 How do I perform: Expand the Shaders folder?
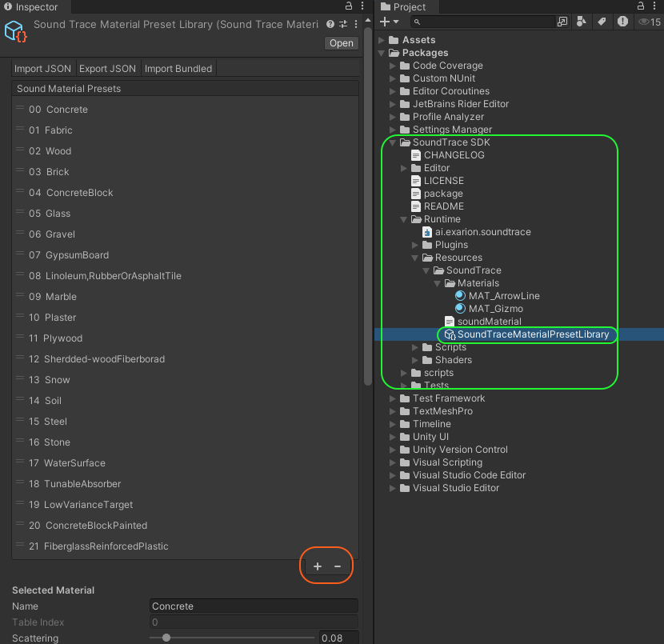click(x=415, y=360)
